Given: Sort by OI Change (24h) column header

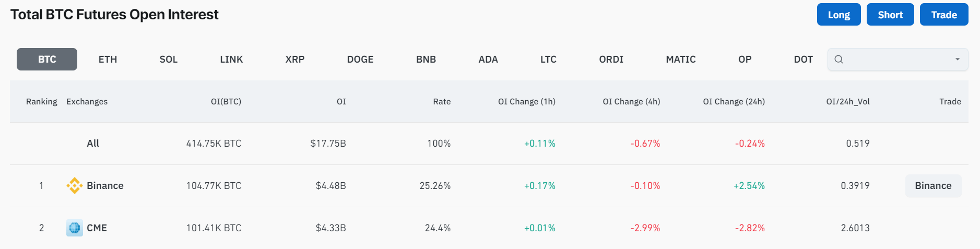Looking at the screenshot, I should (x=734, y=102).
